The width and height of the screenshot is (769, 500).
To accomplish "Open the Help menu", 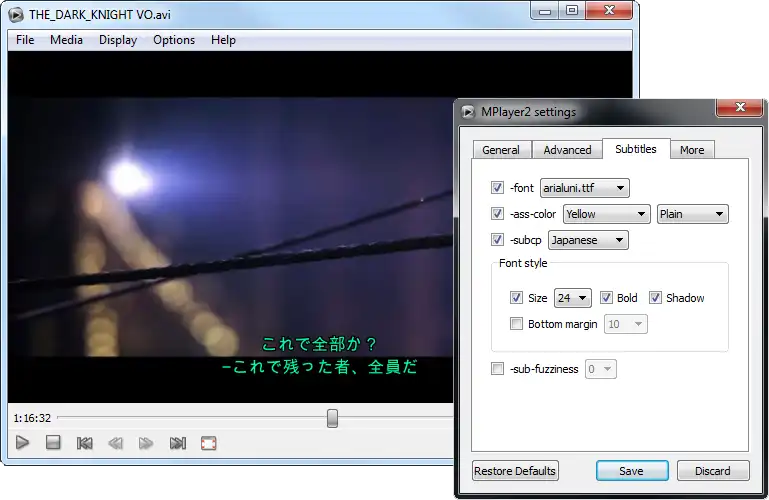I will [x=223, y=40].
